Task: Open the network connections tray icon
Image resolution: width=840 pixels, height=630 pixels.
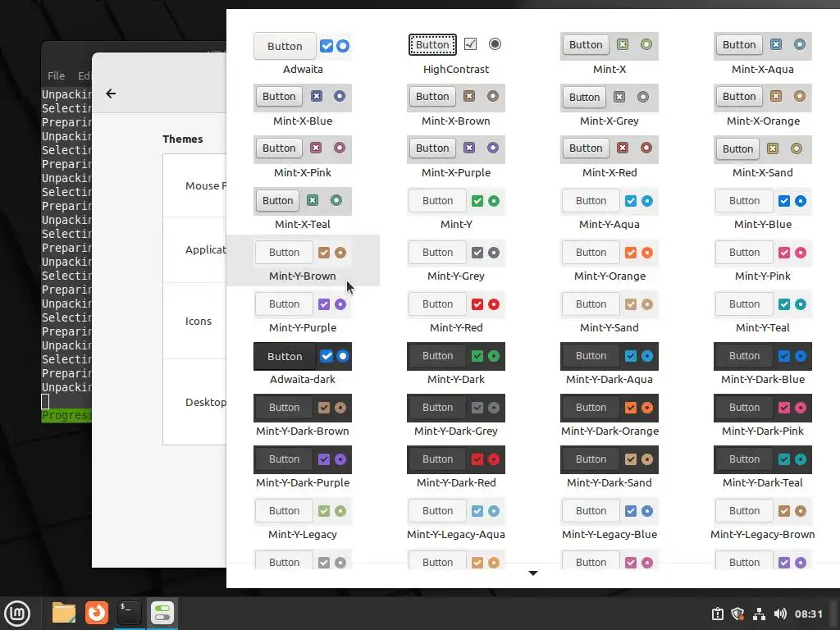Action: 759,614
